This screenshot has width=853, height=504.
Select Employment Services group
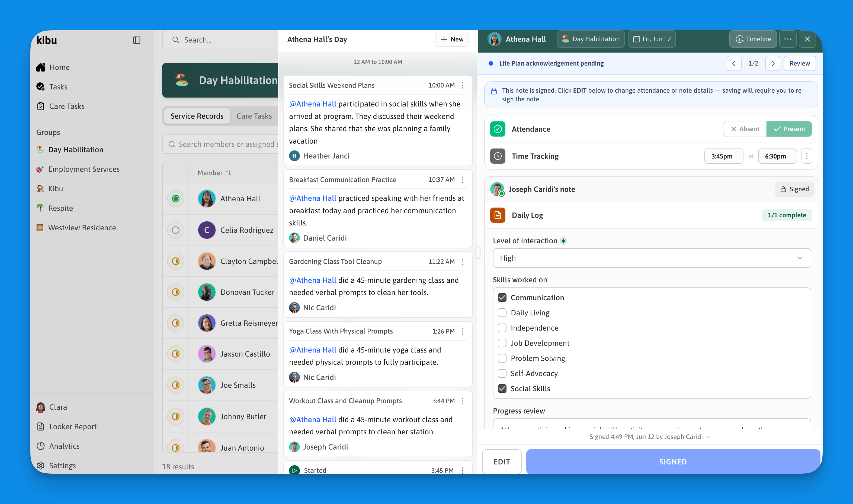[x=78, y=169]
